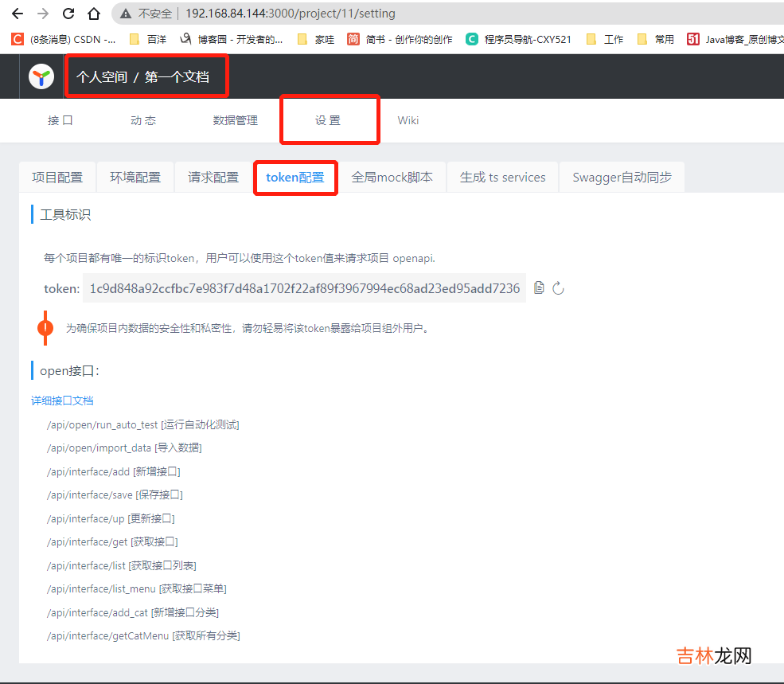Click 个人空间 in the breadcrumb
The height and width of the screenshot is (684, 784).
pyautogui.click(x=102, y=77)
